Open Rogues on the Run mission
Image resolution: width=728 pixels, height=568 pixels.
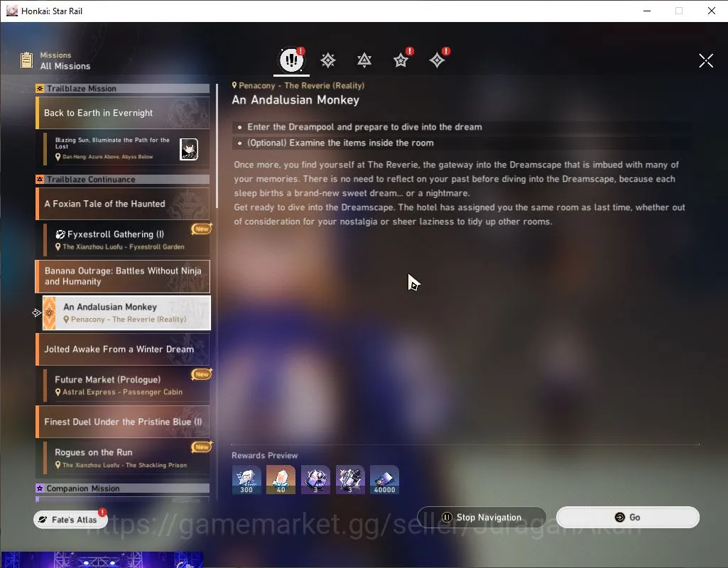[126, 458]
